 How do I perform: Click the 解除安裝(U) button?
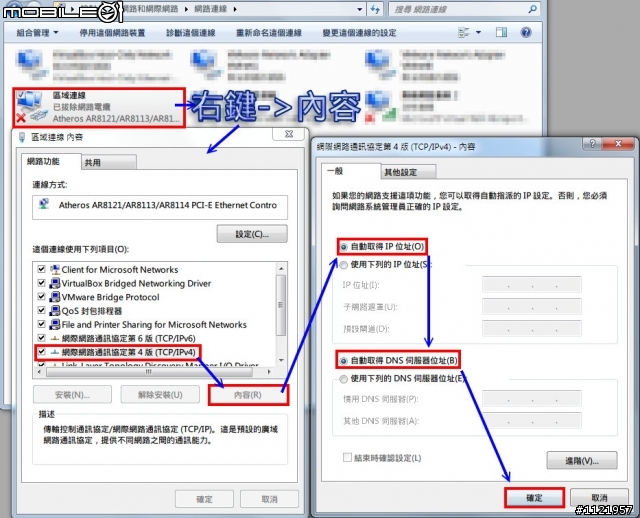160,395
